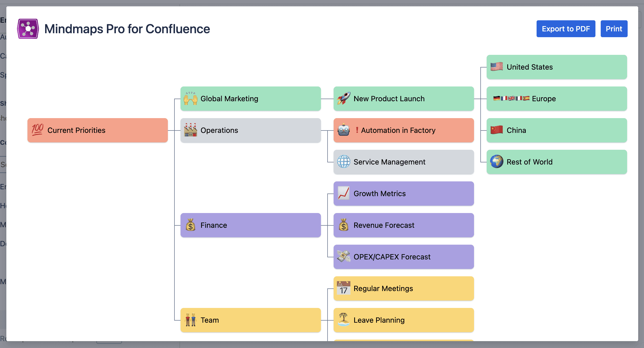
Task: Click the rocket emoji on New Product Launch
Action: 344,98
